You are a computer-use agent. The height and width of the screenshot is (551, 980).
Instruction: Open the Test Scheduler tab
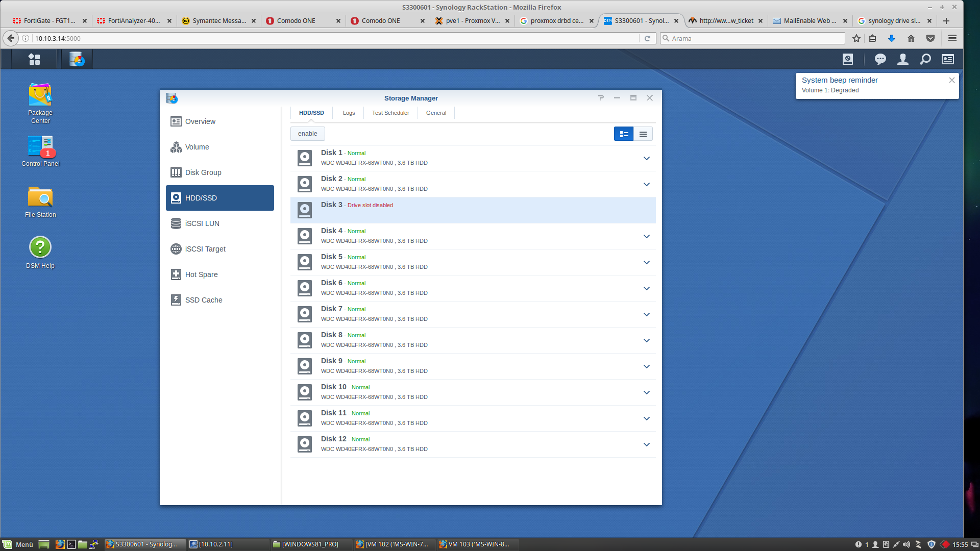[390, 113]
